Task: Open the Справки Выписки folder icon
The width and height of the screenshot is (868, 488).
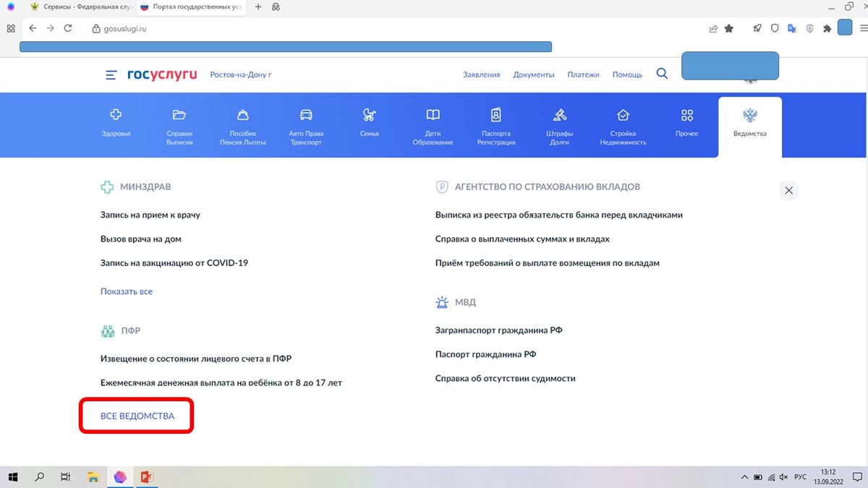Action: [x=179, y=114]
